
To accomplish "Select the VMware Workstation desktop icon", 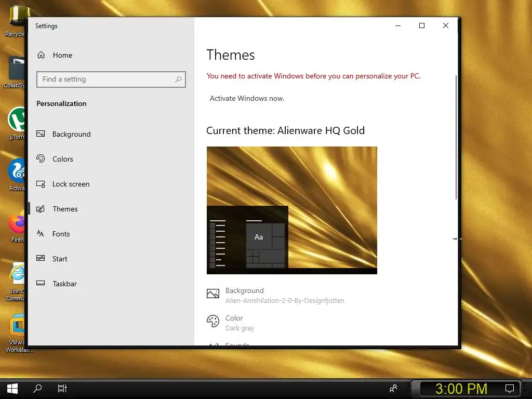I will pos(17,333).
